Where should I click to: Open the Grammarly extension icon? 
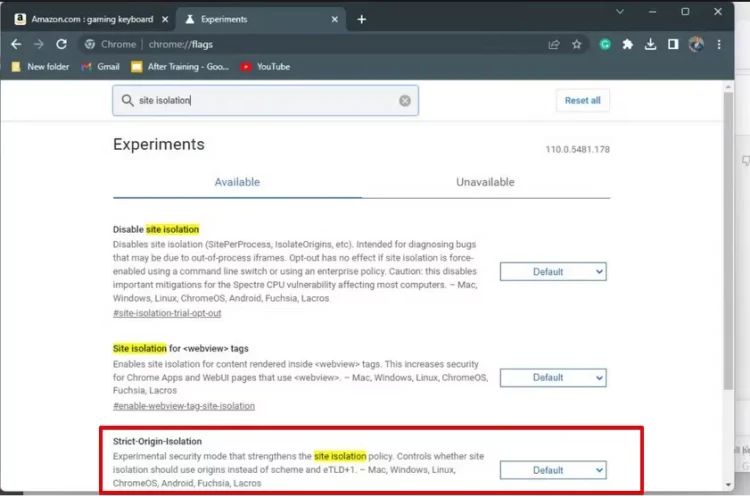point(605,44)
